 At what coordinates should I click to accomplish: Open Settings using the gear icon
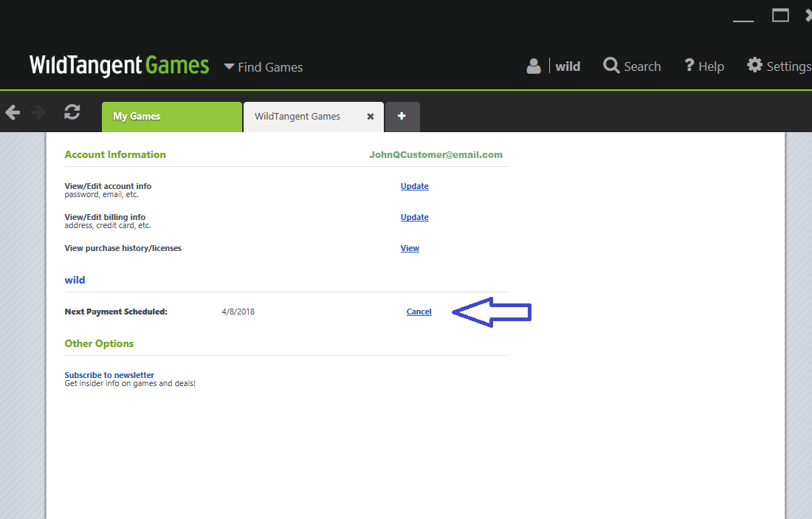[754, 65]
